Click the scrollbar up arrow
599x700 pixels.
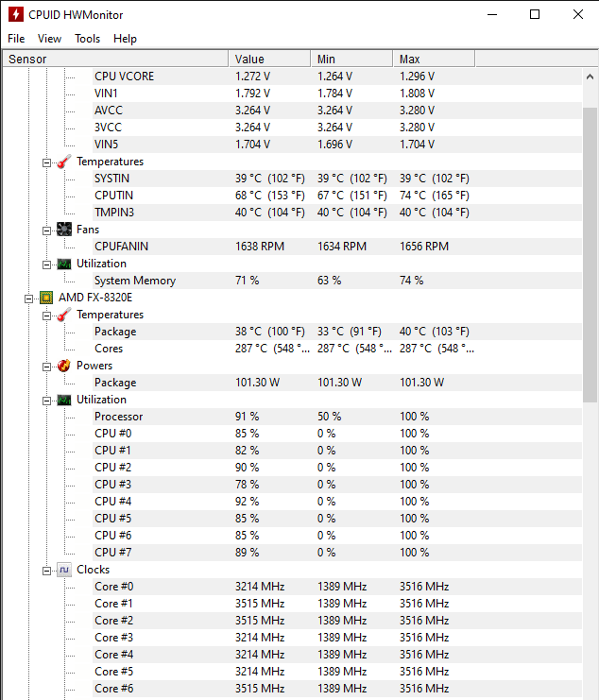(590, 77)
